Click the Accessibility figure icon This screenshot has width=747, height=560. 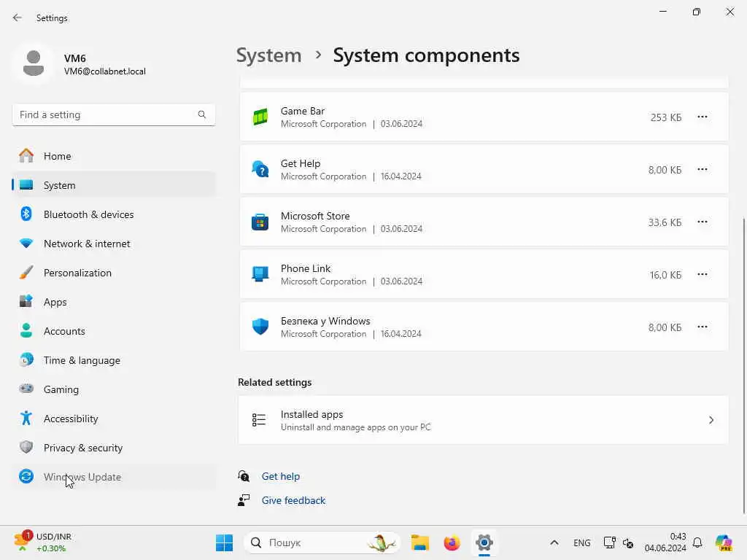[26, 418]
